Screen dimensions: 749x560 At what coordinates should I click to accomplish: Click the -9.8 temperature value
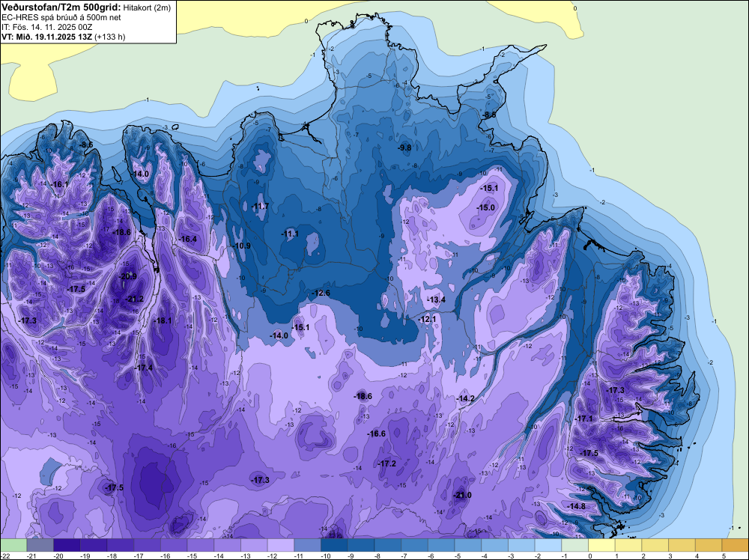point(404,148)
